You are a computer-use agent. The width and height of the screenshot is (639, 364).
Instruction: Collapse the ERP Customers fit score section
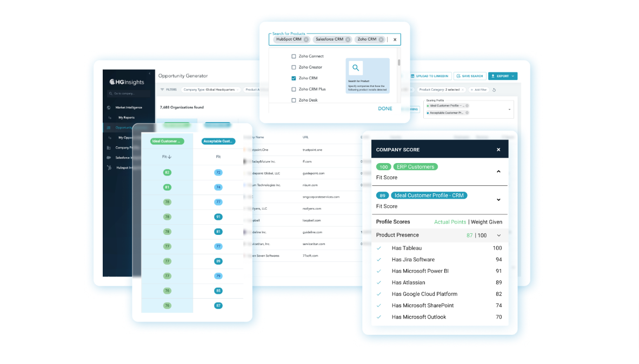coord(498,171)
